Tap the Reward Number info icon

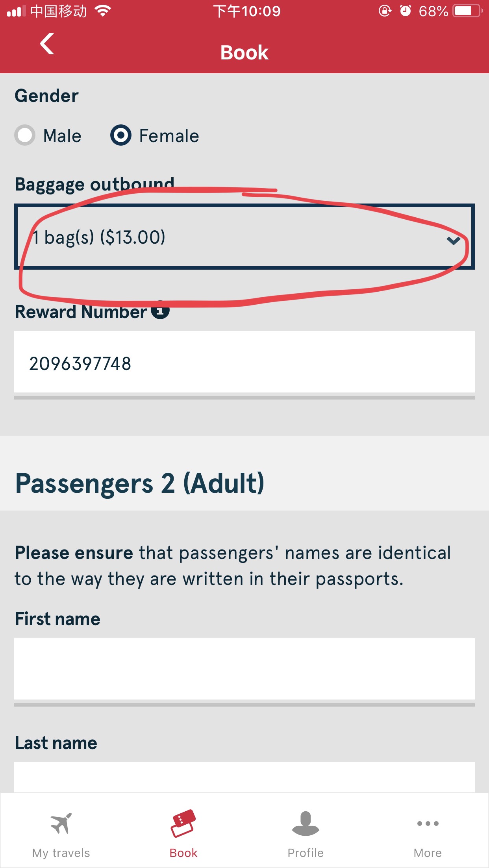point(161,310)
